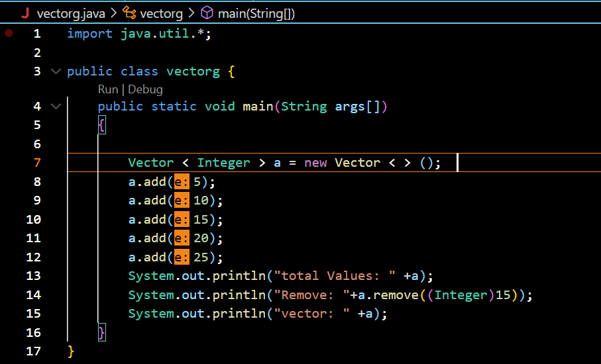Screen dimensions: 601x364
Task: Click the class symbol icon in breadcrumb
Action: [129, 13]
